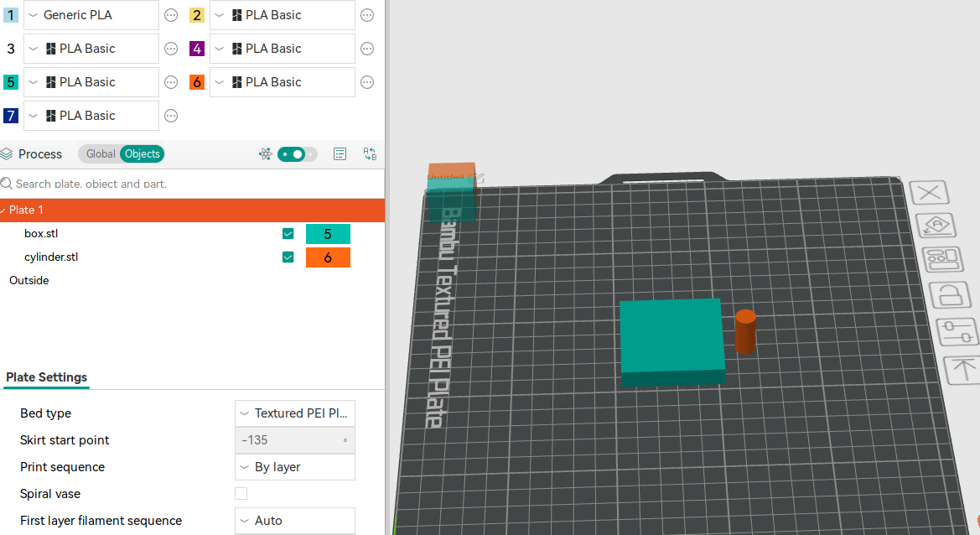Open more options for filament 3
Viewport: 980px width, 535px height.
coord(171,49)
